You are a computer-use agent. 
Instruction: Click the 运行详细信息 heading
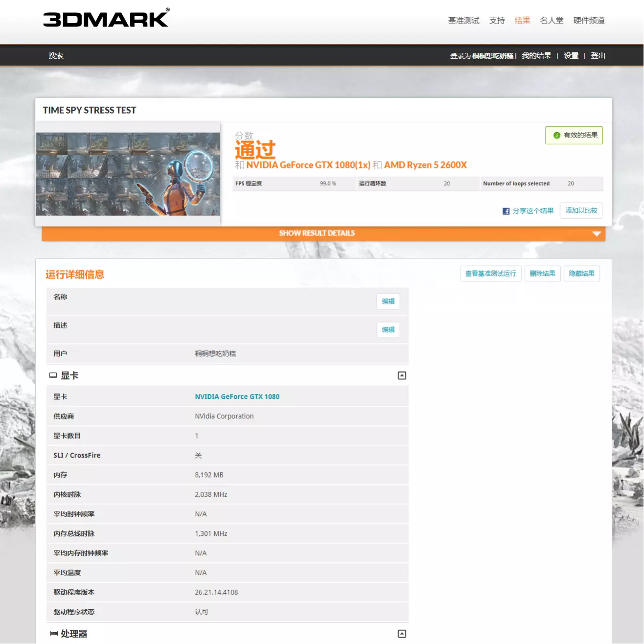coord(75,275)
